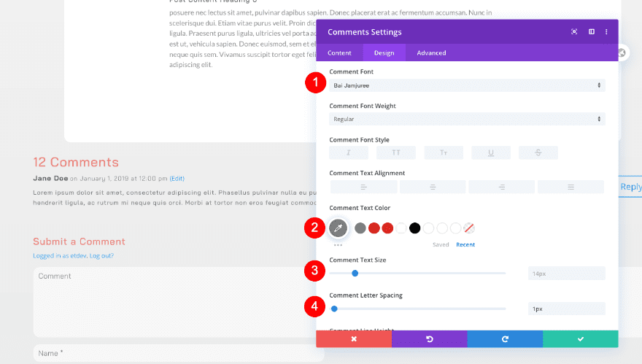Screen dimensions: 642x364
Task: Open the eyedropper color picker
Action: tap(338, 228)
